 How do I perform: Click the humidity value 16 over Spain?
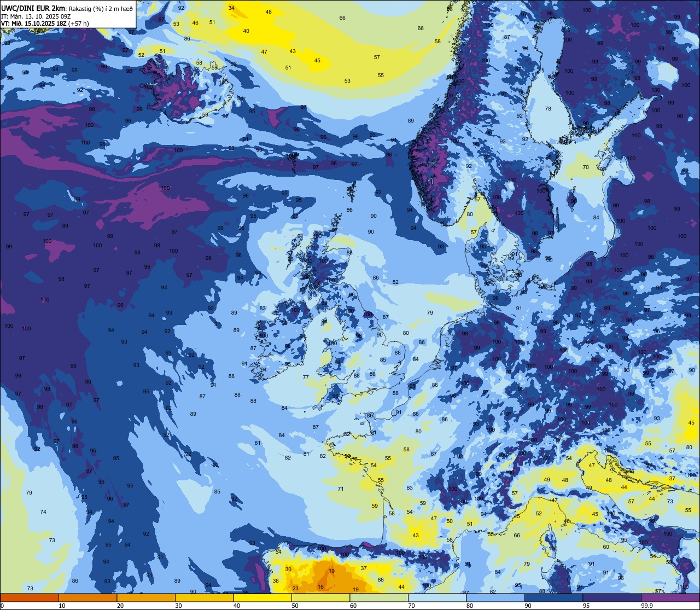coord(320,587)
